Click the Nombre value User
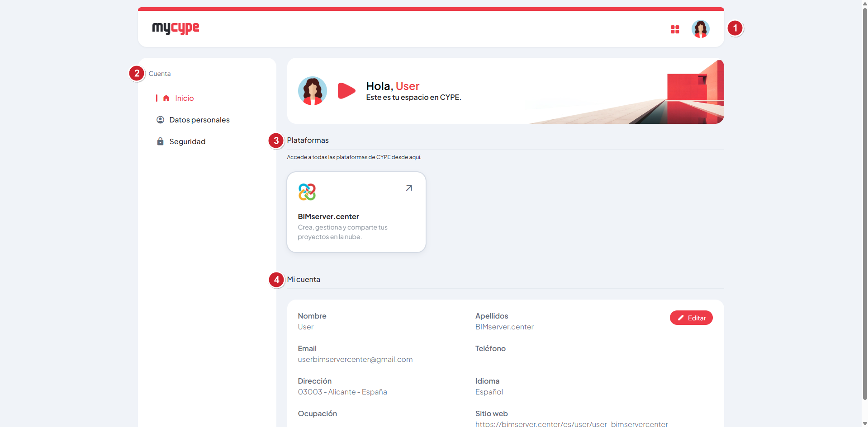Viewport: 868px width, 427px height. coord(305,327)
